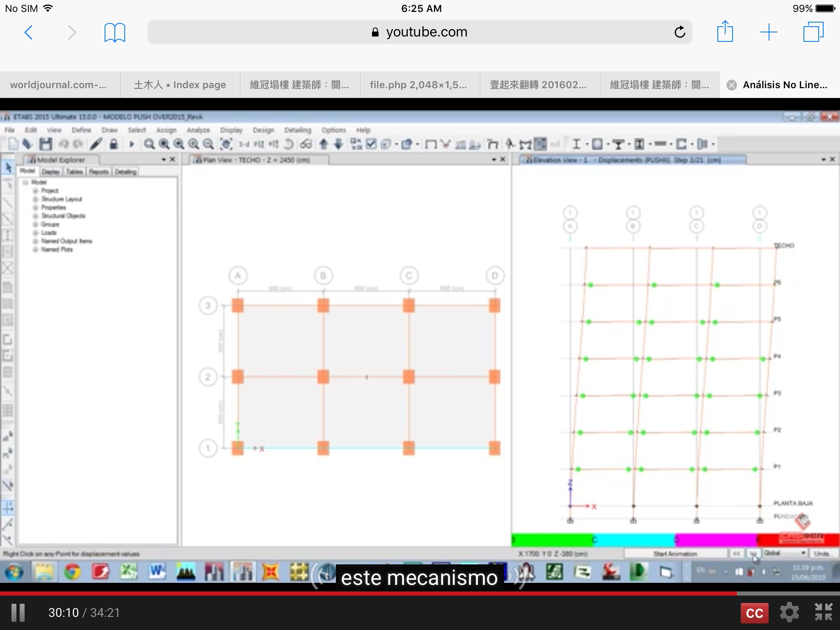The height and width of the screenshot is (630, 840).
Task: Go back with the Safari back arrow
Action: (29, 32)
